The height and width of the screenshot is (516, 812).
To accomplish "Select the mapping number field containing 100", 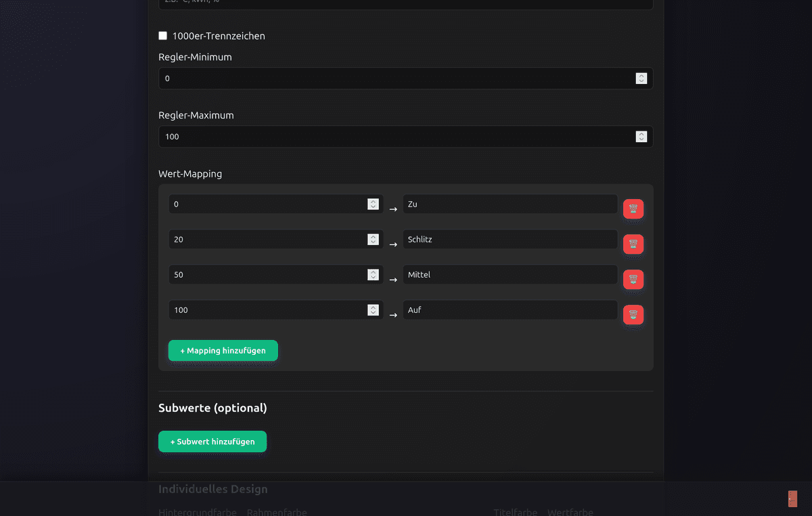I will coord(276,309).
